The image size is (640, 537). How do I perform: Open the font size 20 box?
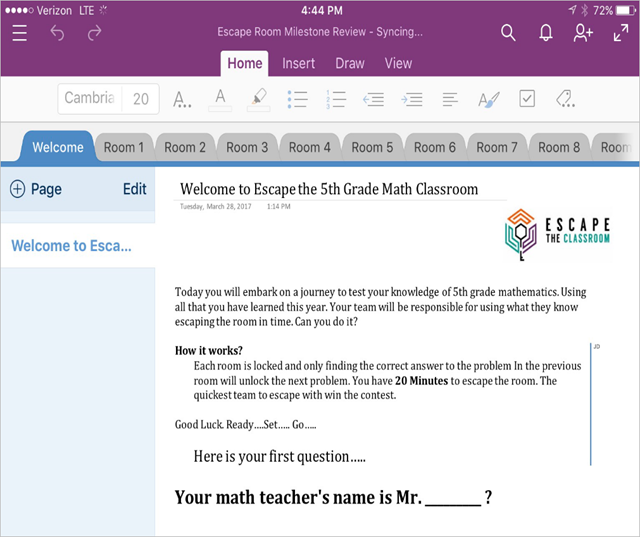[x=141, y=98]
